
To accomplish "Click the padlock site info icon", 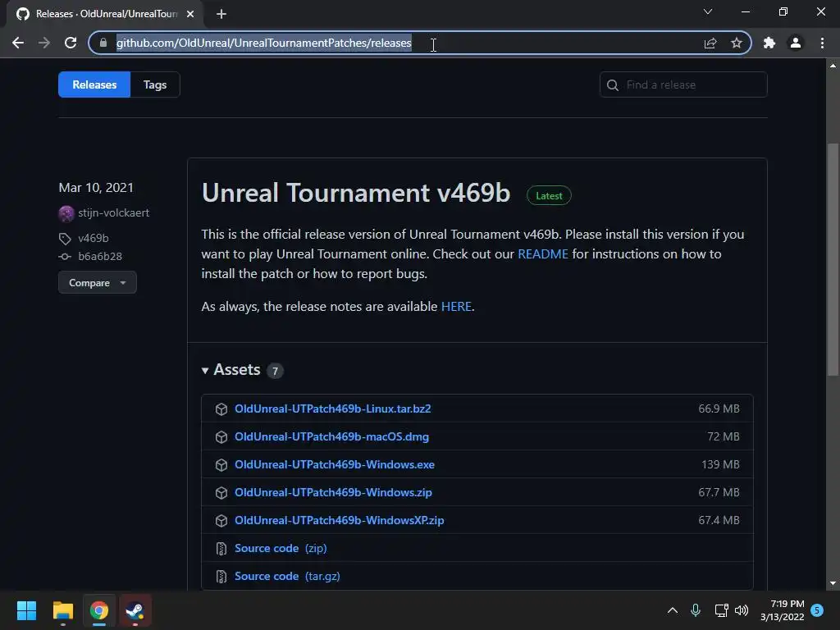I will (103, 43).
